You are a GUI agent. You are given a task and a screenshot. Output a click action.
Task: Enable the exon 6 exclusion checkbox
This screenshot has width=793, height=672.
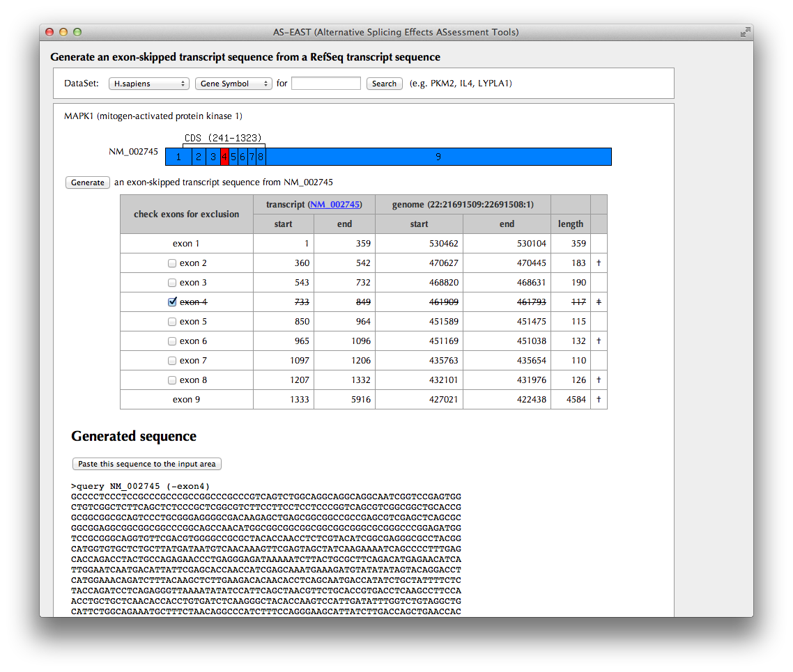point(172,341)
